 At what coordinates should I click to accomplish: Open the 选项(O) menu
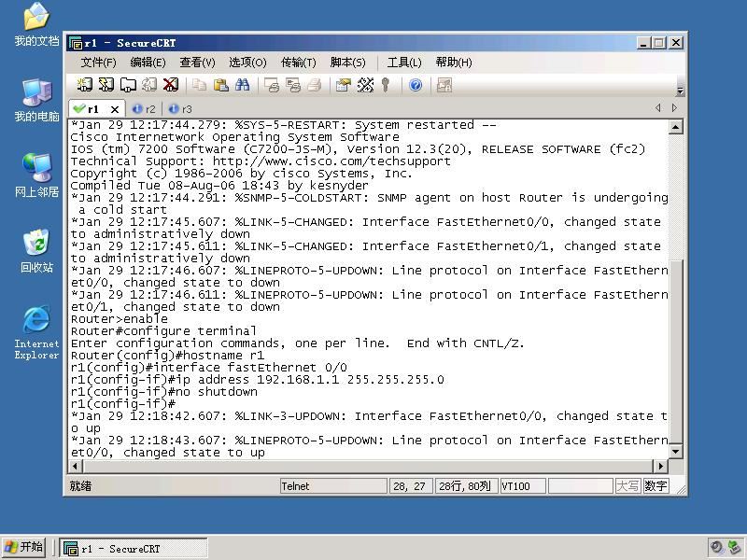pyautogui.click(x=247, y=63)
